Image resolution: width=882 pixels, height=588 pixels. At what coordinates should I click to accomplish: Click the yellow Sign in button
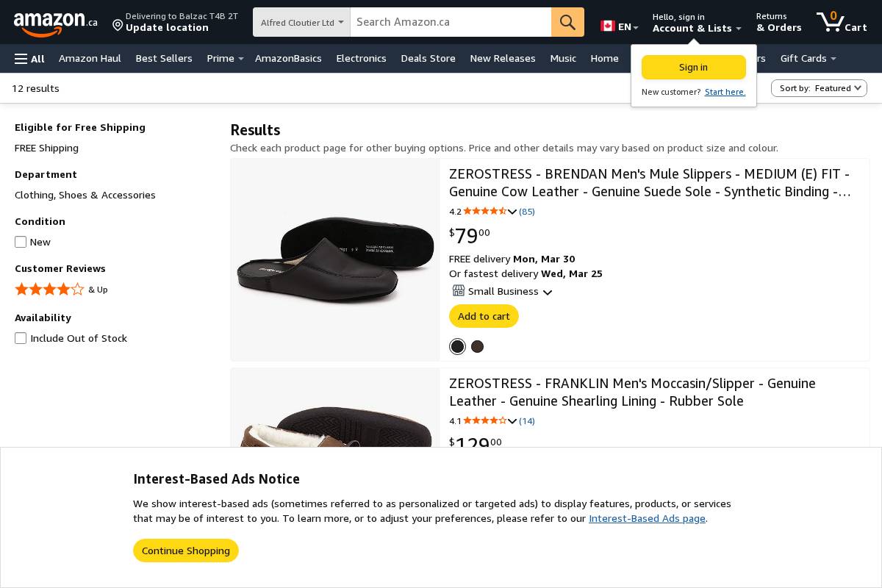pyautogui.click(x=693, y=67)
